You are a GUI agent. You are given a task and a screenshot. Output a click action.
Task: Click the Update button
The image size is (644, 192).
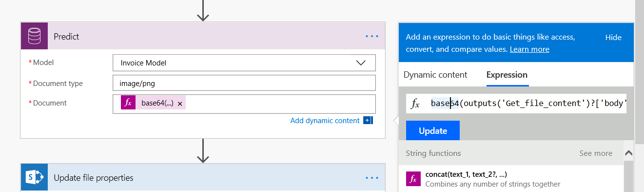coord(433,130)
